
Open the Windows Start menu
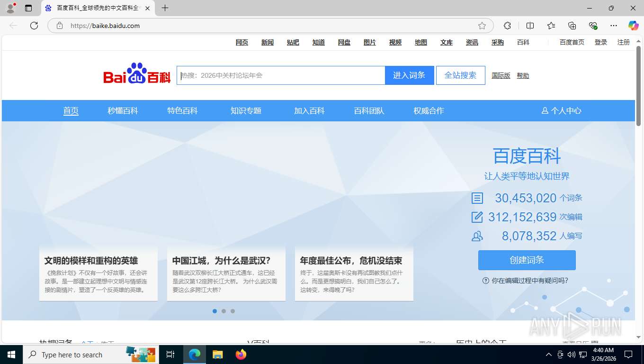11,355
